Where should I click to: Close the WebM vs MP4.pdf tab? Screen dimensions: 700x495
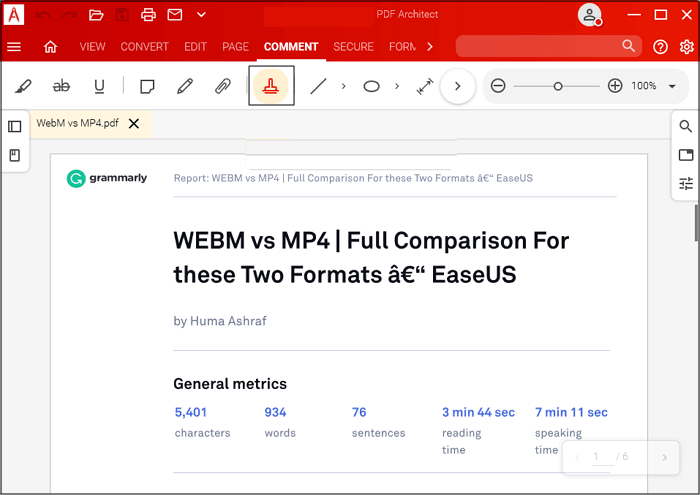[x=134, y=124]
